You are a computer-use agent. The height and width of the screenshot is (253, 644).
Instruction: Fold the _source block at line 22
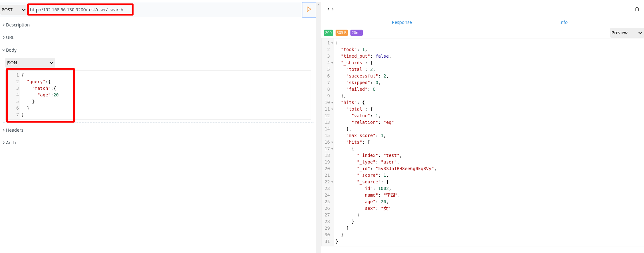coord(332,182)
